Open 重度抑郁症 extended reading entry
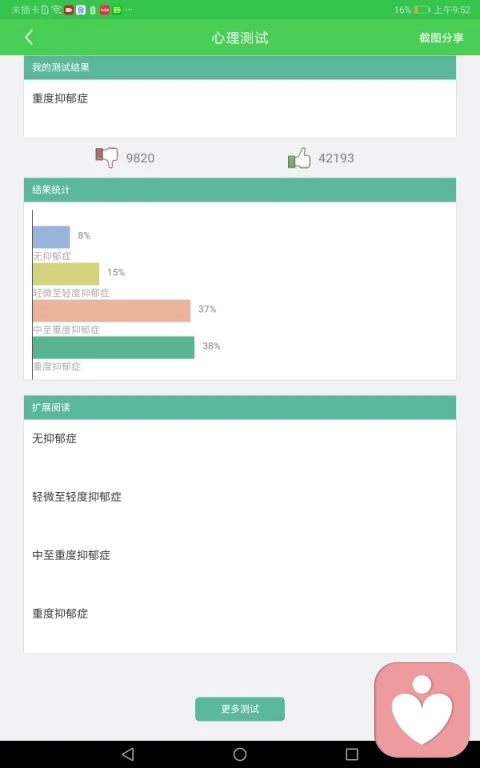480x768 pixels. (60, 613)
